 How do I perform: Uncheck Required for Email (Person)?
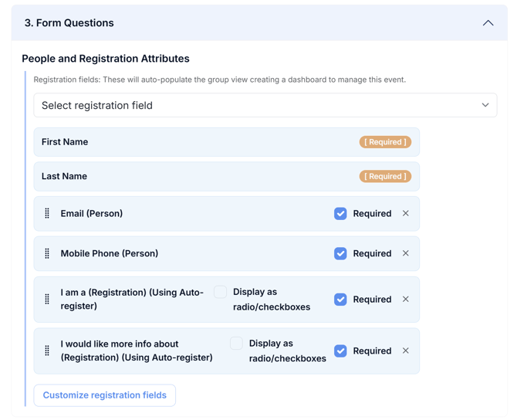(x=340, y=214)
